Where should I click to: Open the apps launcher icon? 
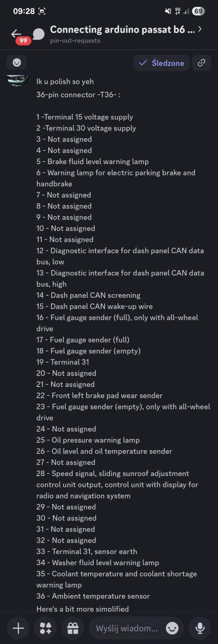coord(45,628)
